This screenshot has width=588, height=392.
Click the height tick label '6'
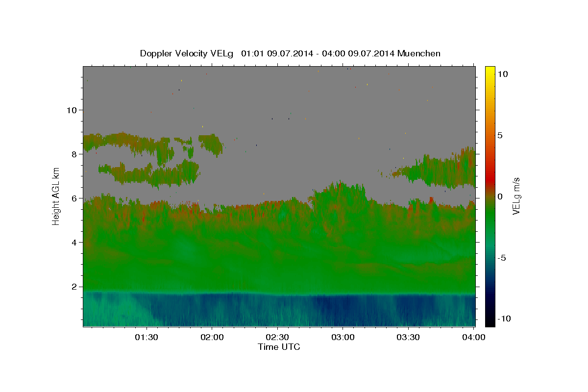[x=74, y=198]
